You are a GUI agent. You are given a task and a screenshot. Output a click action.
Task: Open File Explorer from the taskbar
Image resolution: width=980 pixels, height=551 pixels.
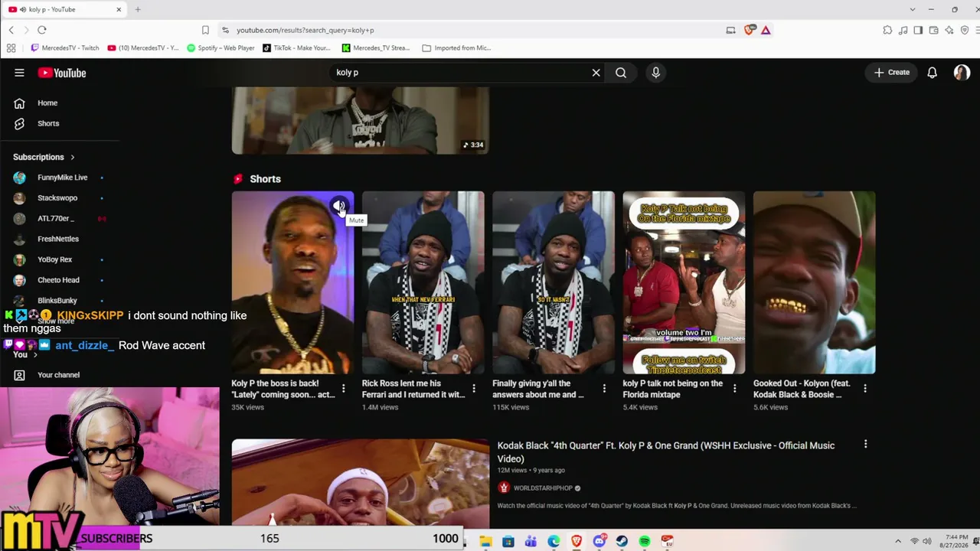point(485,541)
